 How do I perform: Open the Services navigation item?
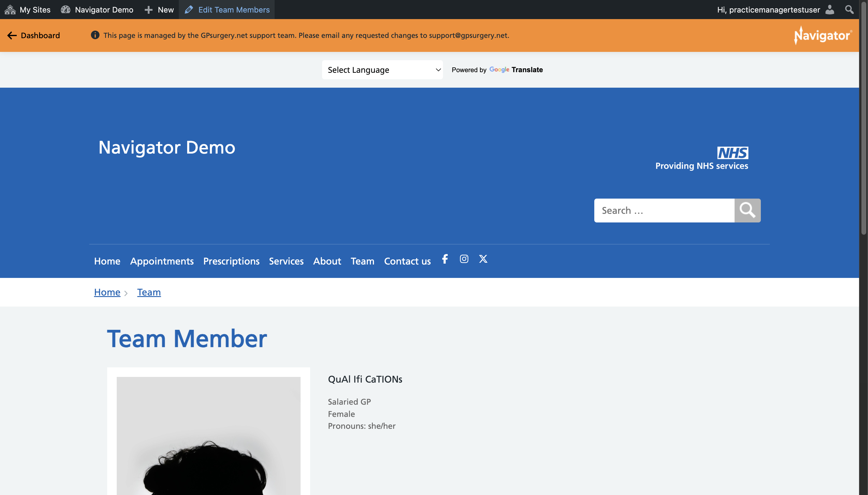[x=286, y=261]
